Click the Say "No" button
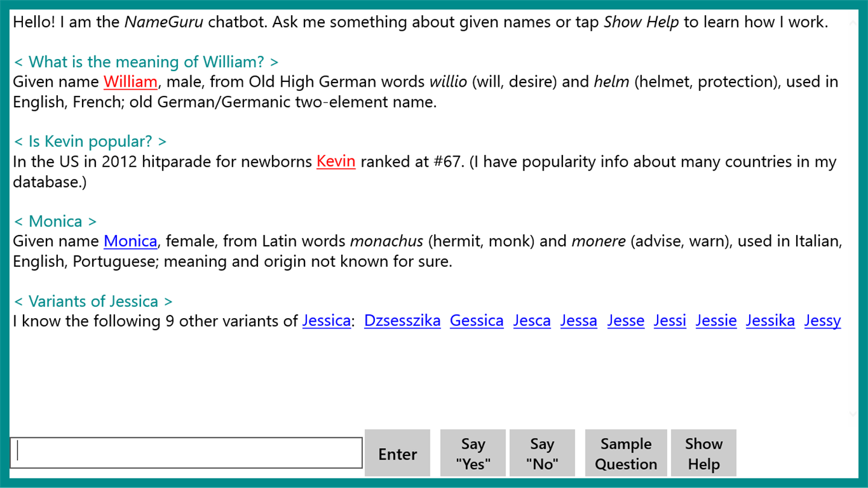 [x=542, y=453]
